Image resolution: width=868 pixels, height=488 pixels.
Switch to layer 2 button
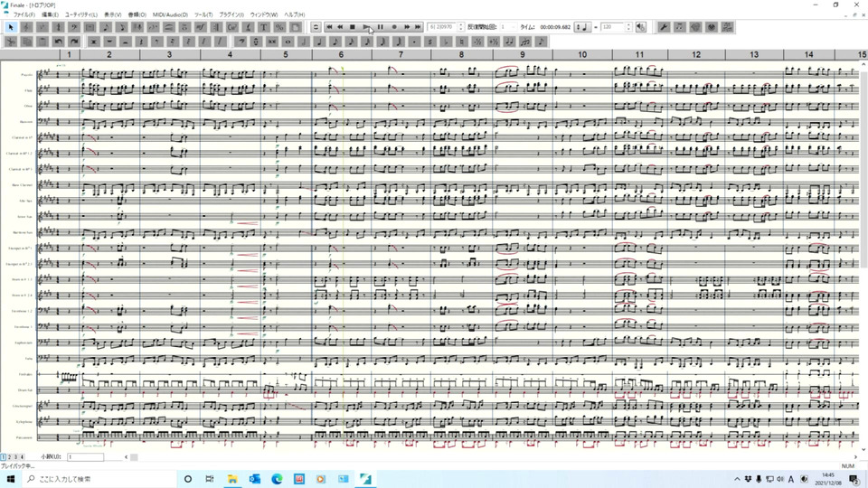[9, 457]
